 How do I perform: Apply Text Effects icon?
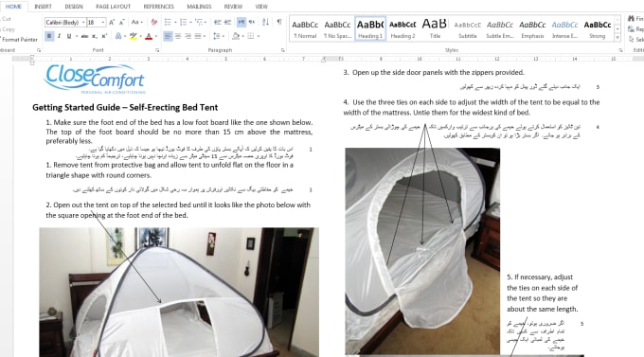tap(118, 36)
